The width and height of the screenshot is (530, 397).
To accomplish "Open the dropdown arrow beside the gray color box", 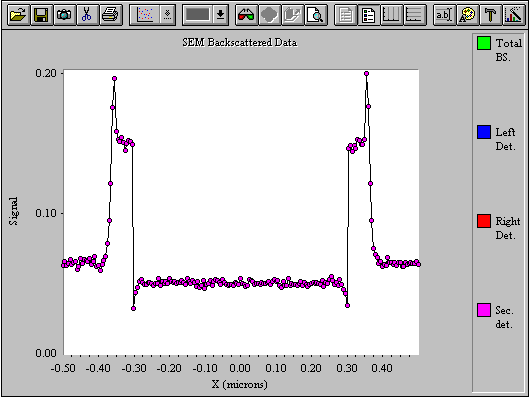I will (220, 15).
